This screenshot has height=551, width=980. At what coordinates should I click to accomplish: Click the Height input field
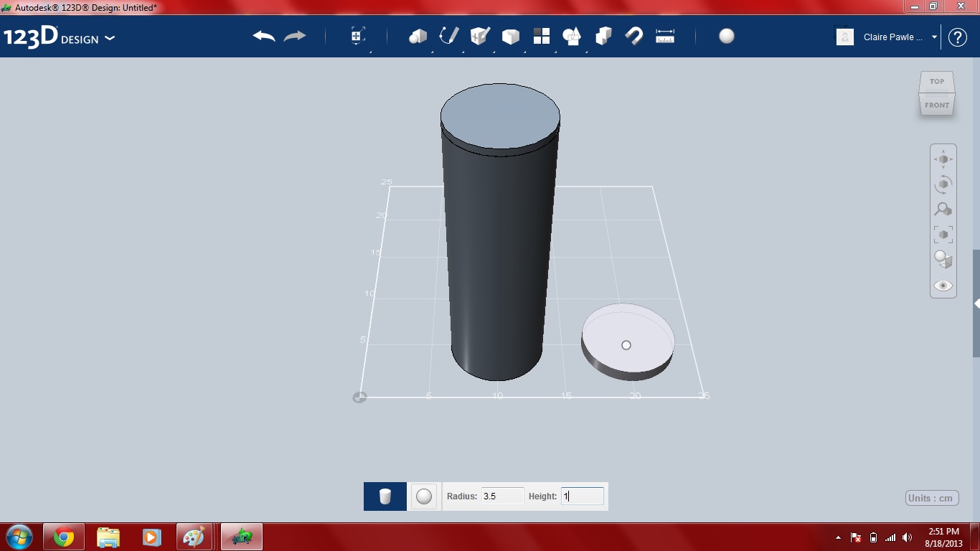tap(582, 496)
